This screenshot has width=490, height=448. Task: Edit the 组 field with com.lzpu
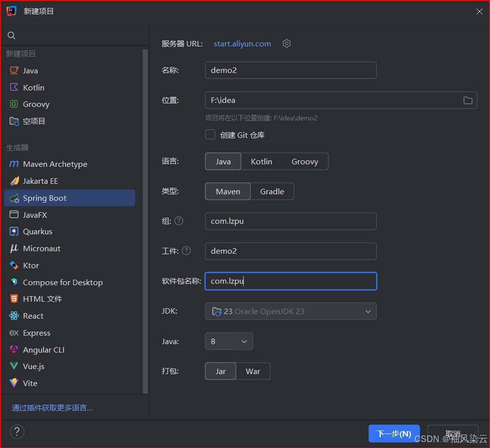tap(291, 221)
